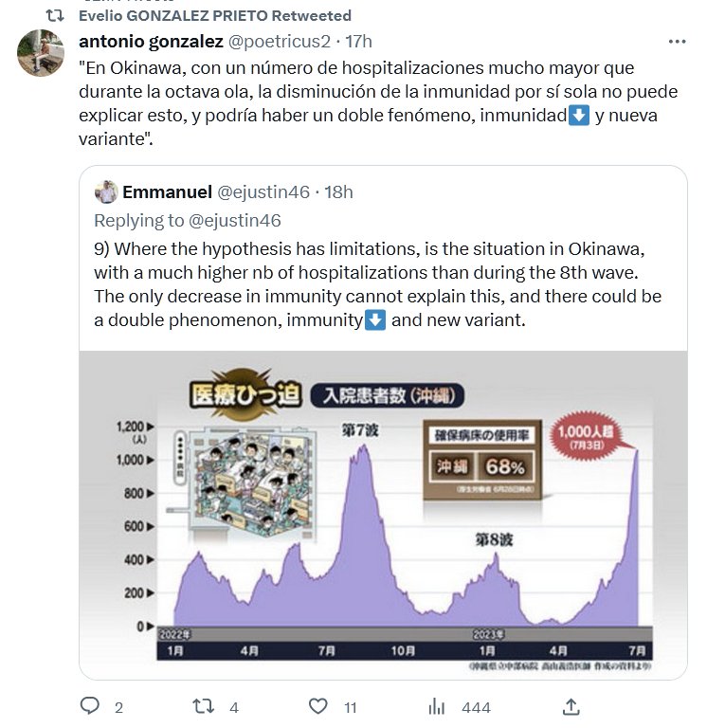Open tweet analytics bar chart icon
Image resolution: width=707 pixels, height=728 pixels.
pyautogui.click(x=437, y=706)
